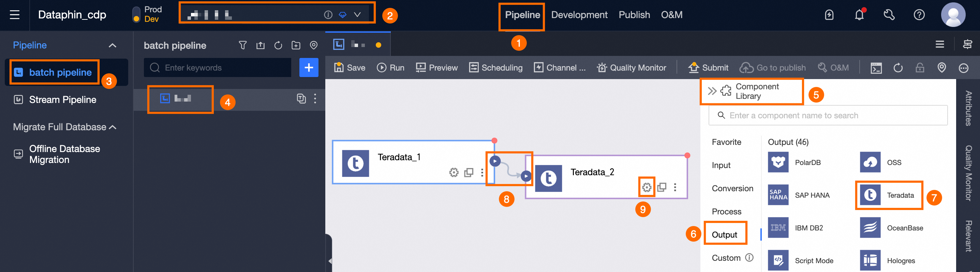Collapse the Migrate Full Database section
This screenshot has height=272, width=980.
pos(113,127)
